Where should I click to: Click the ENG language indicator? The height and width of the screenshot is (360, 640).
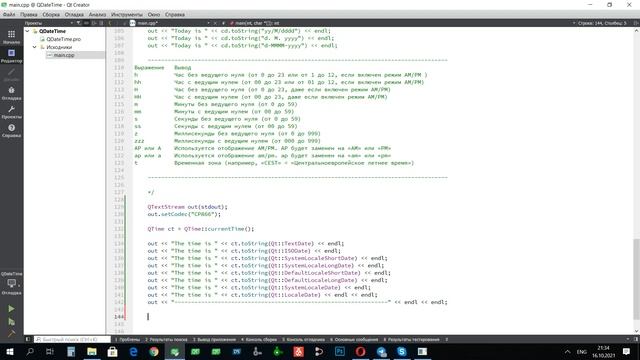coord(582,351)
